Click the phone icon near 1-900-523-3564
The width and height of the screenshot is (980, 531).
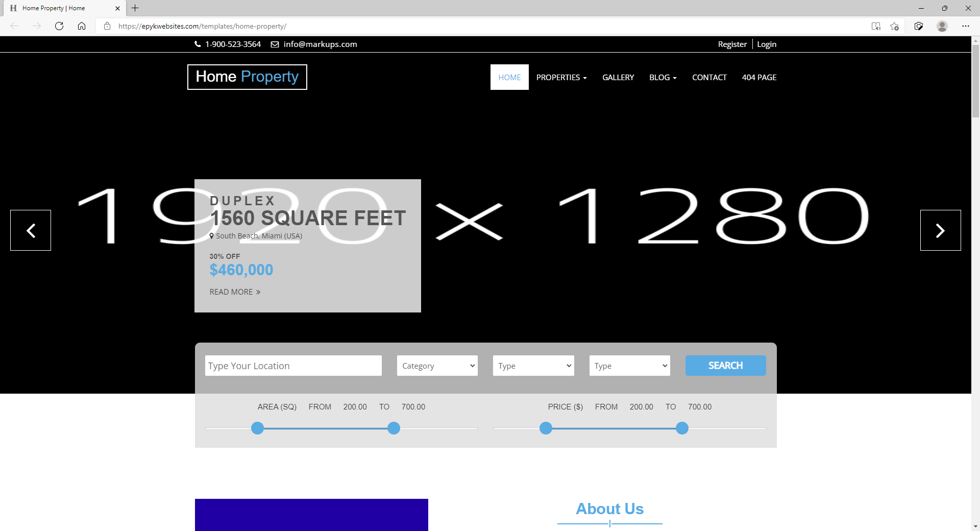click(x=198, y=44)
